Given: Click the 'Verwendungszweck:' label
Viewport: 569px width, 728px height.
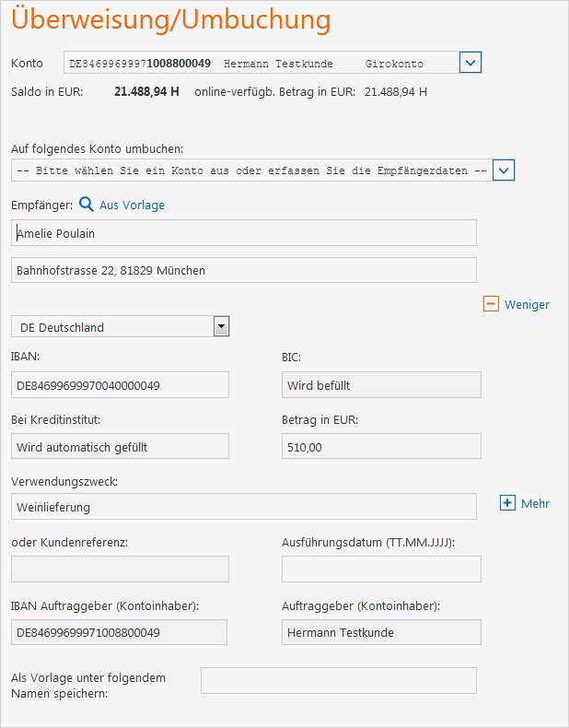Looking at the screenshot, I should (64, 481).
